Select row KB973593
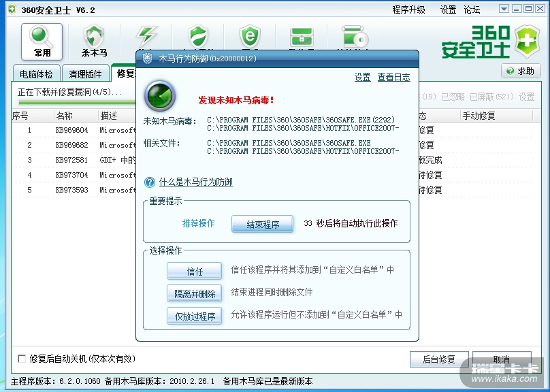This screenshot has height=392, width=550. [272, 190]
